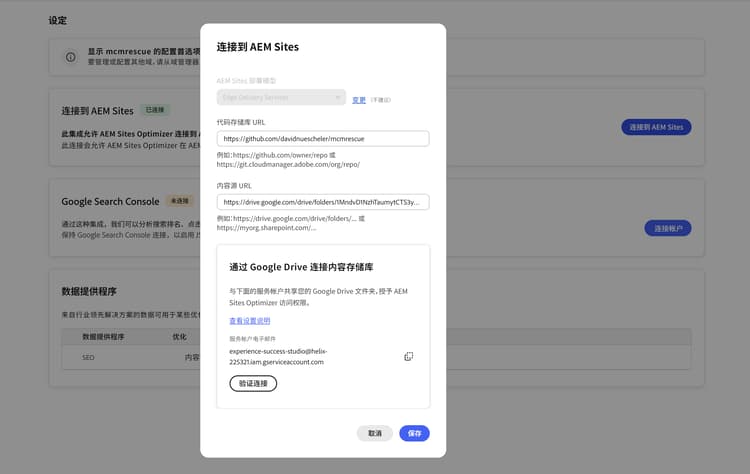Screen dimensions: 750x474
Task: Click the Google Search Console heading in the background
Action: (110, 201)
